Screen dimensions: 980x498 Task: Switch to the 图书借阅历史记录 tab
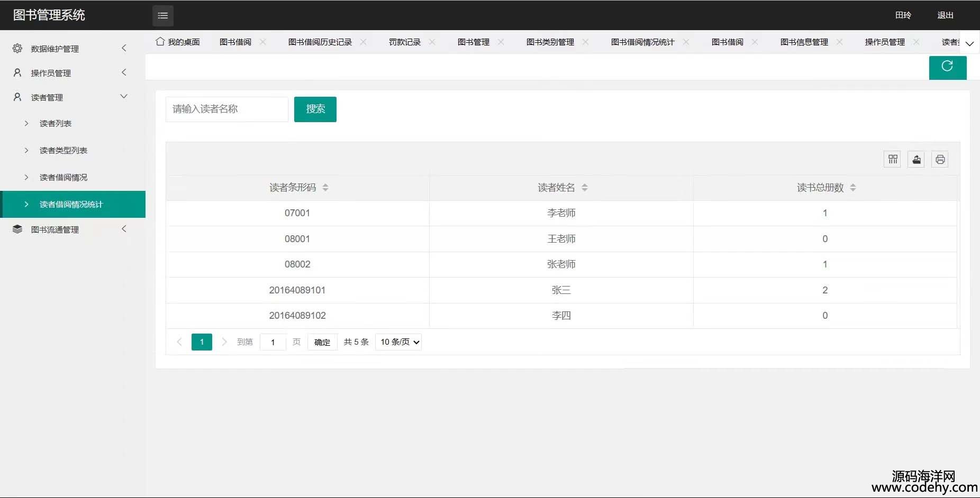tap(320, 42)
